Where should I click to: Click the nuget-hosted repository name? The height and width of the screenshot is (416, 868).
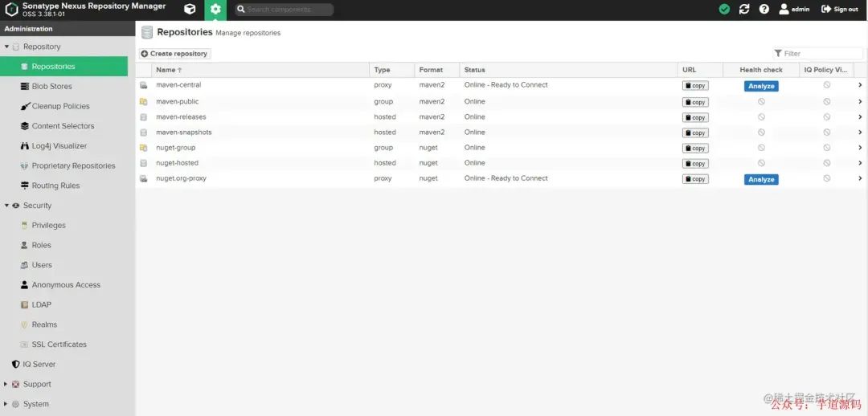177,163
